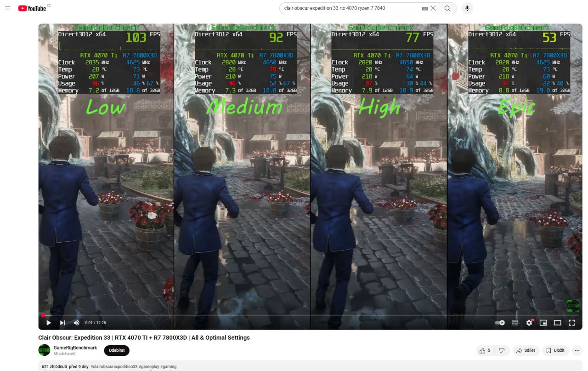The height and width of the screenshot is (371, 588).
Task: Click the channel watermark in video corner
Action: tap(573, 305)
